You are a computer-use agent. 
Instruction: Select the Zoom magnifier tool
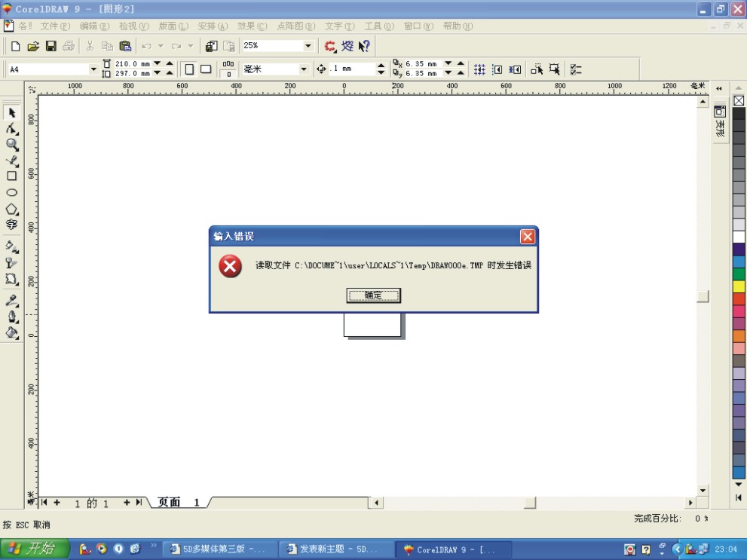click(x=12, y=145)
